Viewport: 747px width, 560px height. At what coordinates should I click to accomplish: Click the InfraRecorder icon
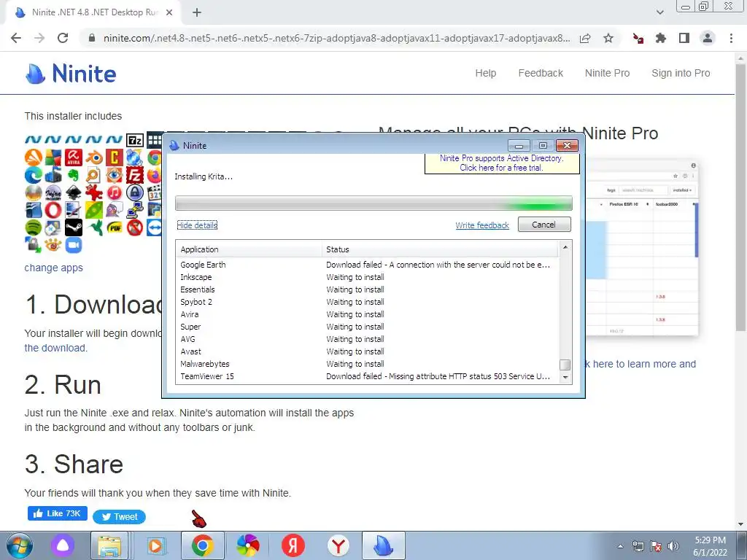(x=53, y=192)
